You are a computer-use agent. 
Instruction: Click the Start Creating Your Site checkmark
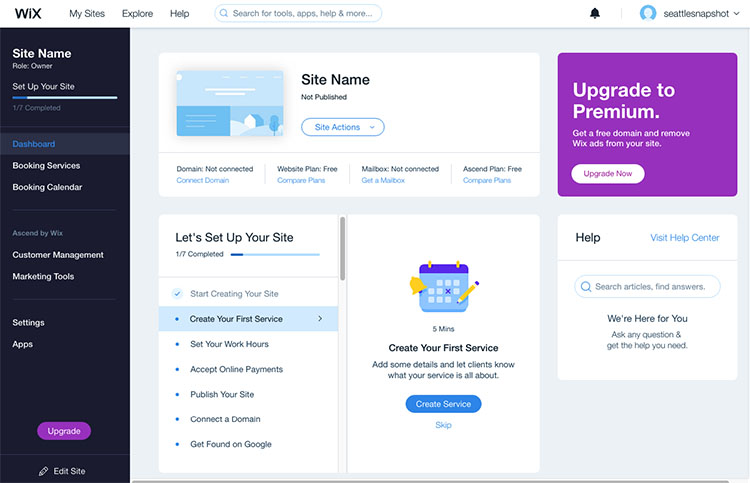[177, 294]
